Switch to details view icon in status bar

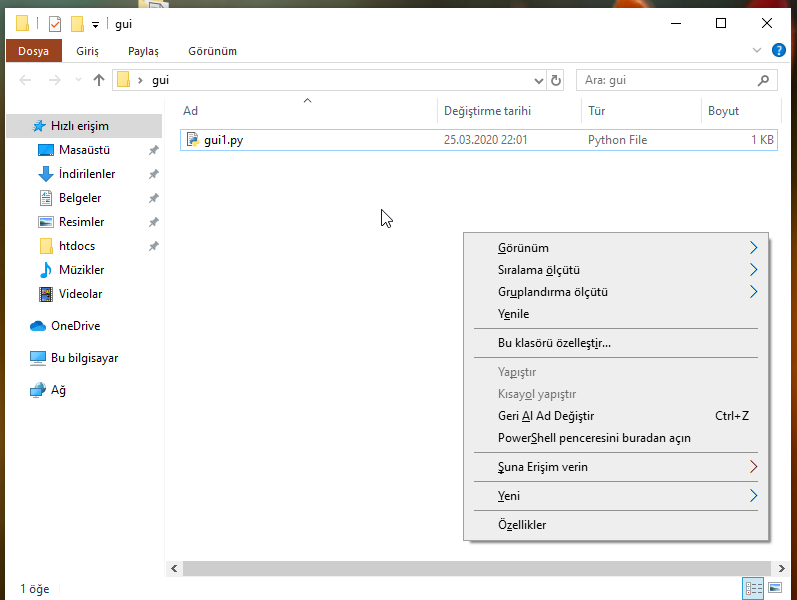coord(753,588)
